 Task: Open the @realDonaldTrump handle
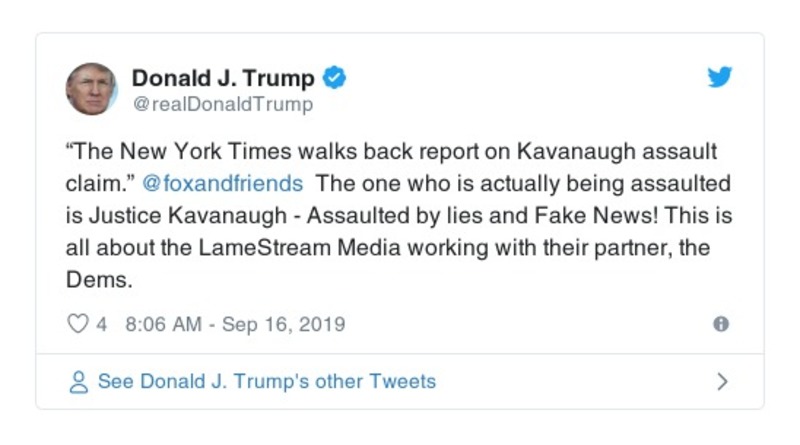pos(222,104)
